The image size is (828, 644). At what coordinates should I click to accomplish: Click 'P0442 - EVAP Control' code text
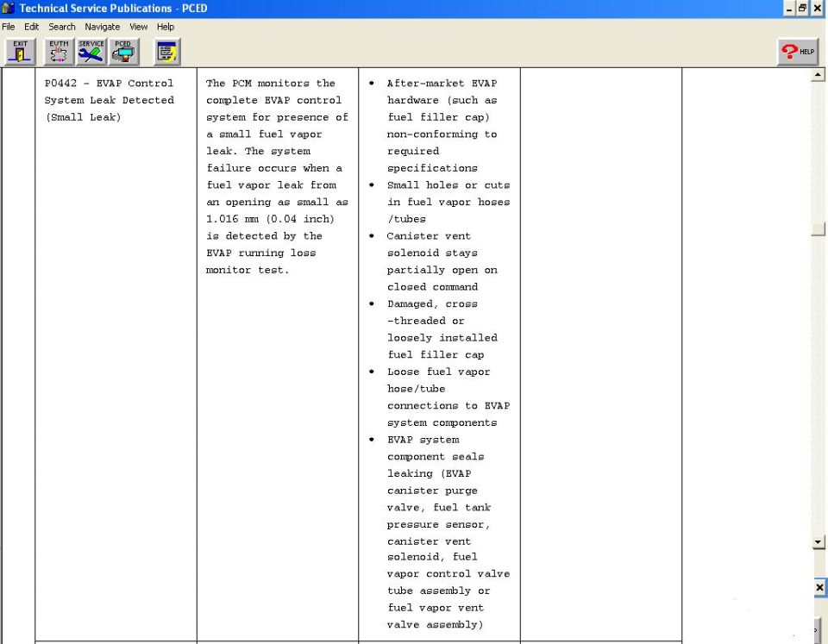[x=109, y=84]
